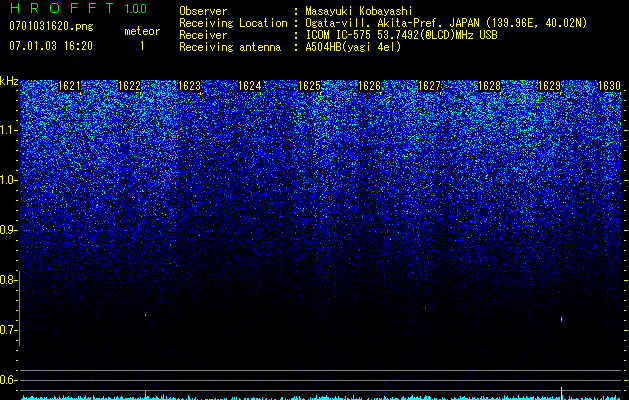The width and height of the screenshot is (629, 400).
Task: Click the Receiving antenna label
Action: 230,47
